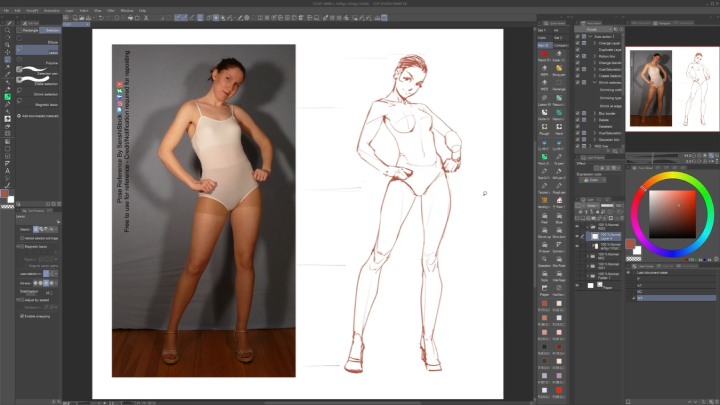Expand Change Layer action step
The height and width of the screenshot is (405, 720).
595,43
